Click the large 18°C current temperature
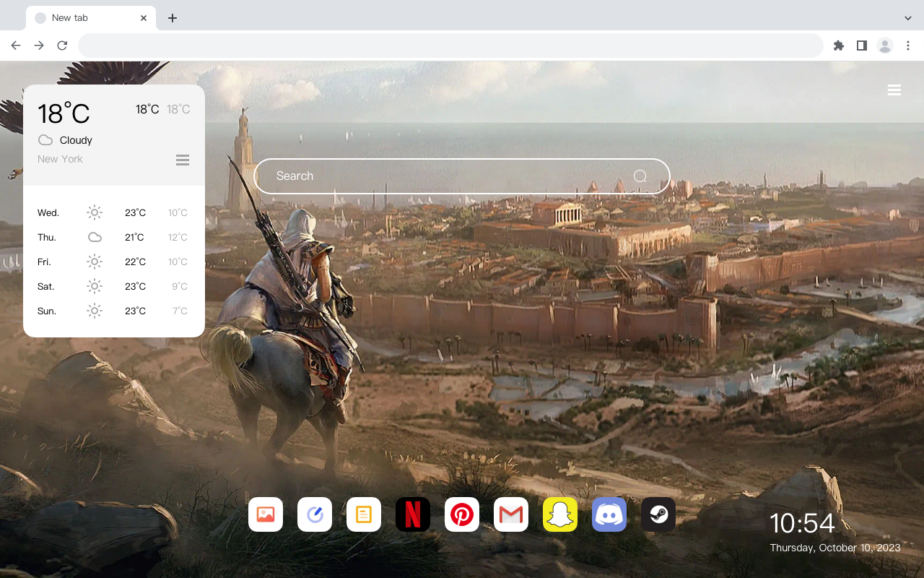Image resolution: width=924 pixels, height=578 pixels. 64,113
